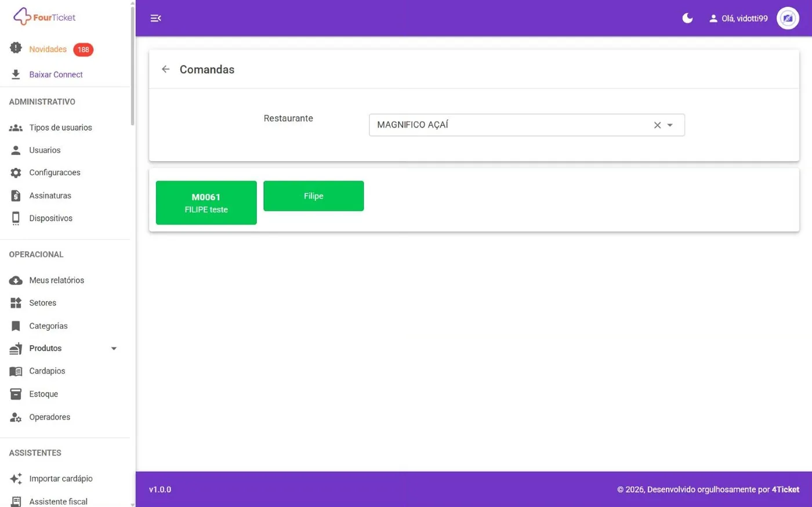812x507 pixels.
Task: Click the person icon beside Olá, vidotti99
Action: coord(713,19)
